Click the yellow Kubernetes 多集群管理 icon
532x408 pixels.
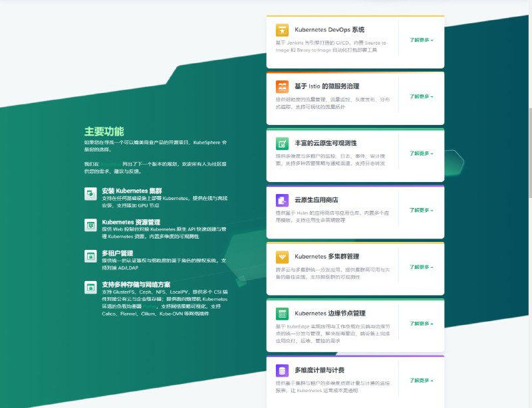coord(282,256)
